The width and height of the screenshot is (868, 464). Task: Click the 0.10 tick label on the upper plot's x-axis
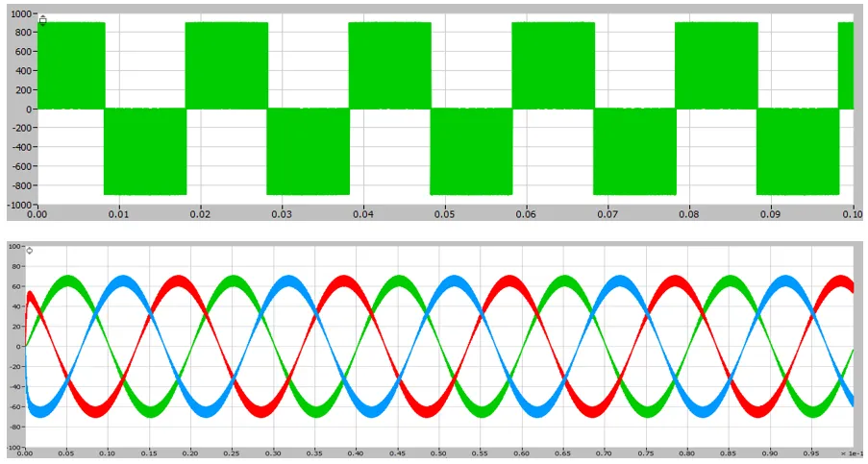[x=852, y=213]
